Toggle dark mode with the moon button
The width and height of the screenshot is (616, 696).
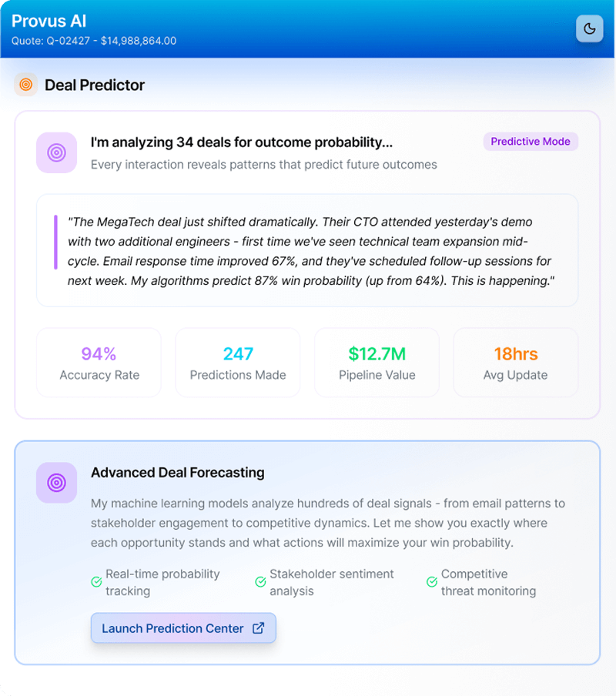pyautogui.click(x=589, y=28)
